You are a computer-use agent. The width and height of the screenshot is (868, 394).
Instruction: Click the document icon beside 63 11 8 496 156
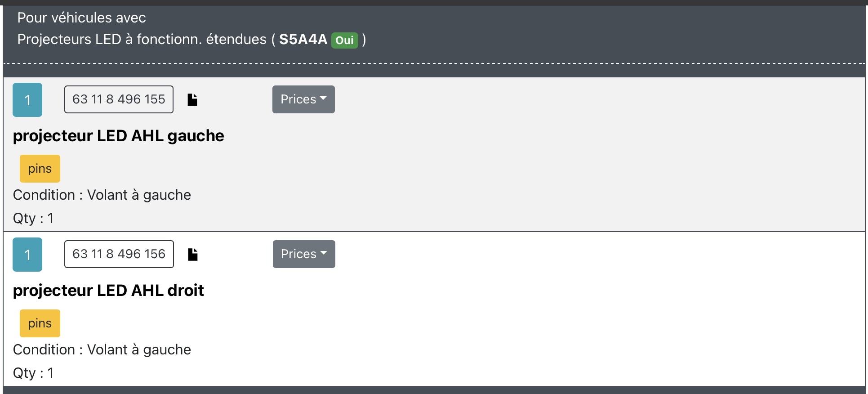point(193,254)
